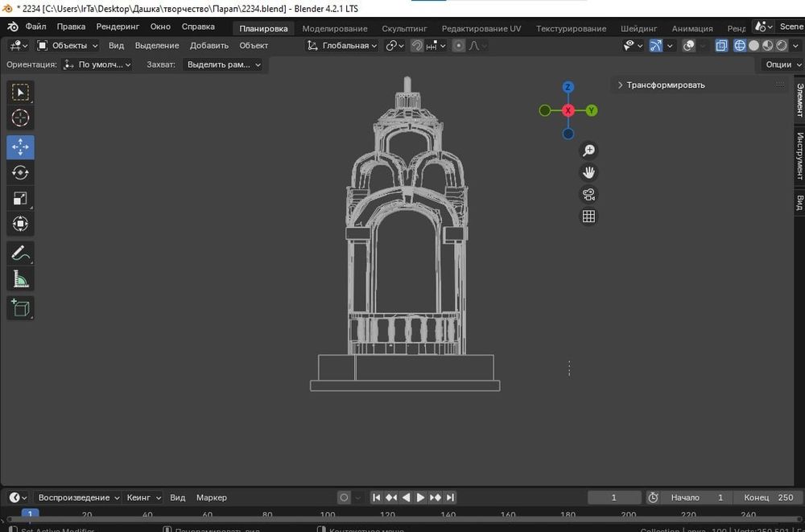
Task: Open selectability and visibility dropdown
Action: pos(633,46)
